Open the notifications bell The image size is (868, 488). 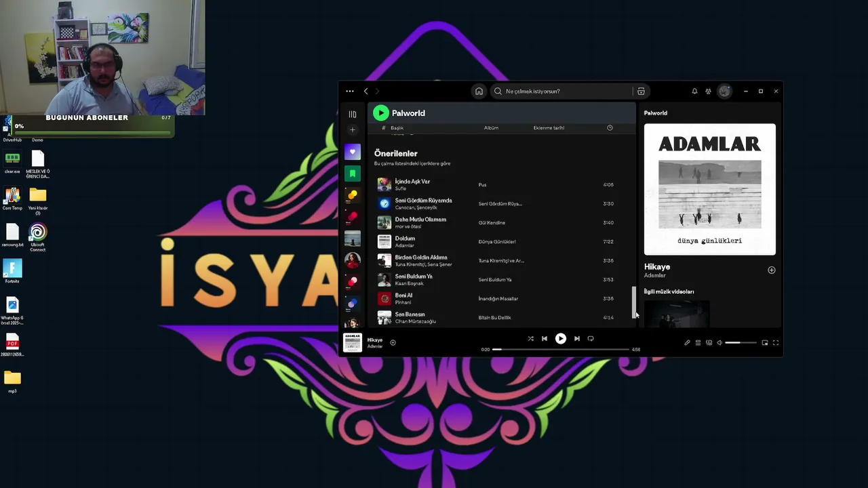pos(694,91)
